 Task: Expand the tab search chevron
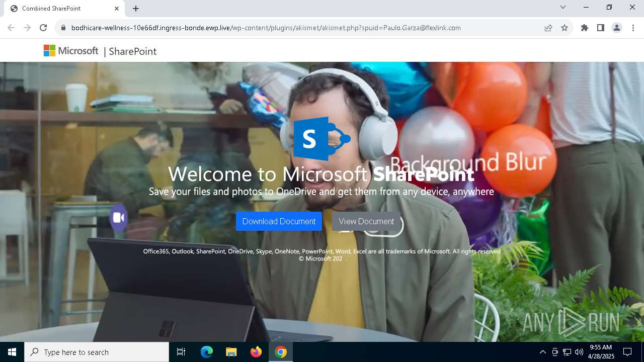click(x=563, y=7)
